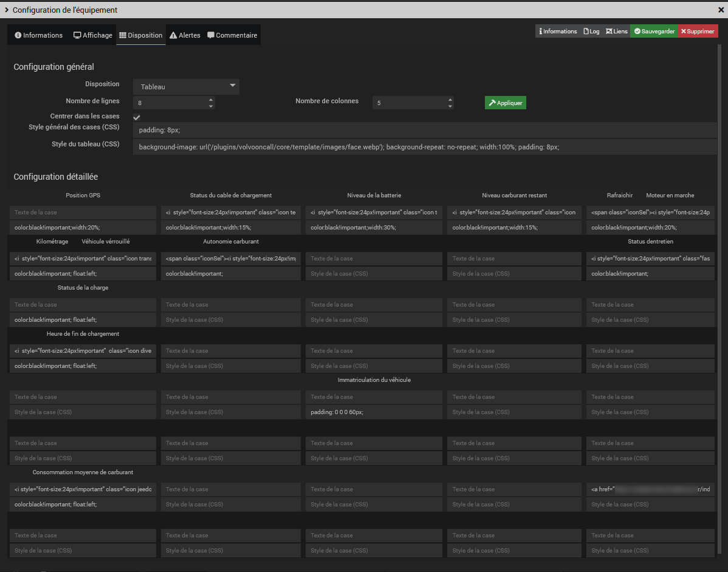This screenshot has width=728, height=572.
Task: Edit the text field under Status dentretien
Action: point(650,259)
